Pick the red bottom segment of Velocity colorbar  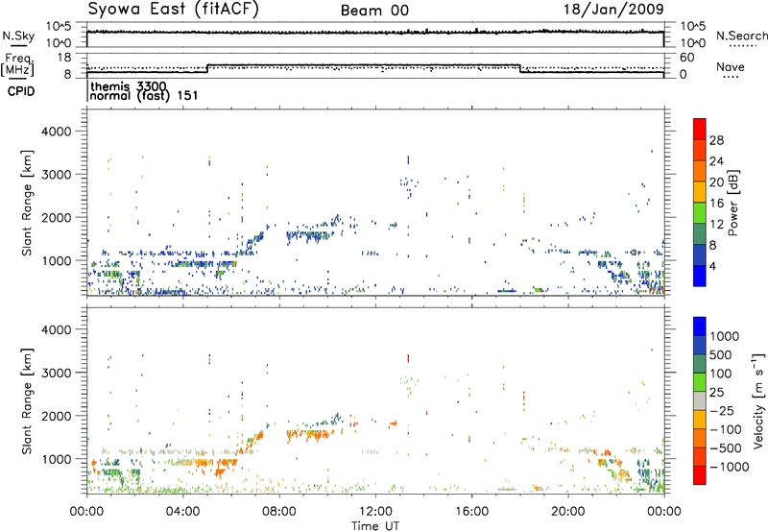click(700, 475)
